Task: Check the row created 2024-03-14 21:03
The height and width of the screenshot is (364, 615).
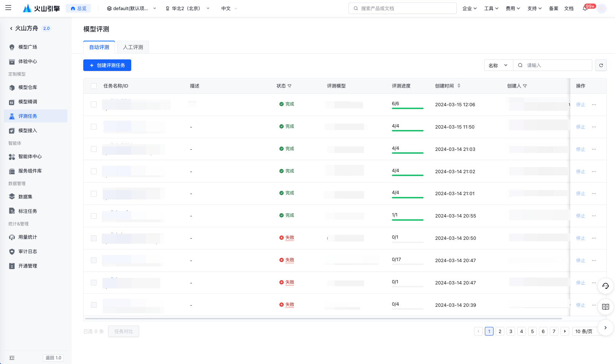Action: coord(94,149)
